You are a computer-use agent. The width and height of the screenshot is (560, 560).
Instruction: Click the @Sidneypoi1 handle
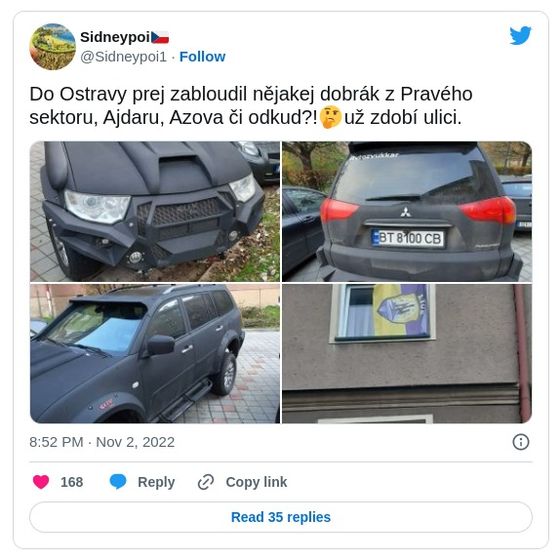(124, 57)
